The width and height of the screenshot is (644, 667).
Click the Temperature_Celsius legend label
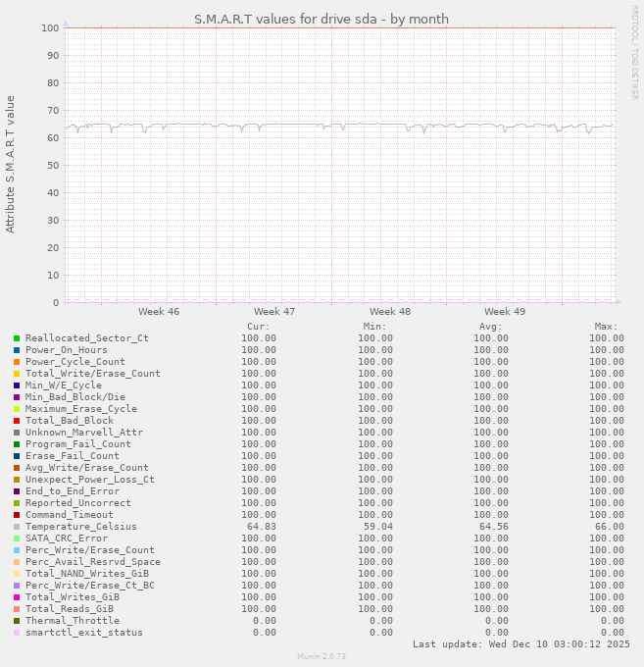tap(81, 527)
